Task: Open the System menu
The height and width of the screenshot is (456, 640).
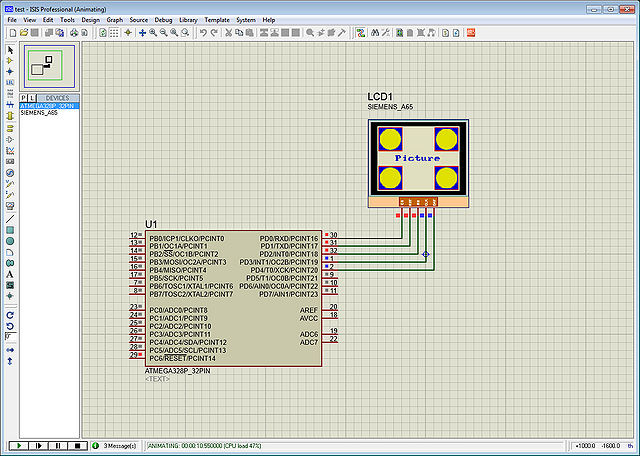Action: [x=246, y=20]
